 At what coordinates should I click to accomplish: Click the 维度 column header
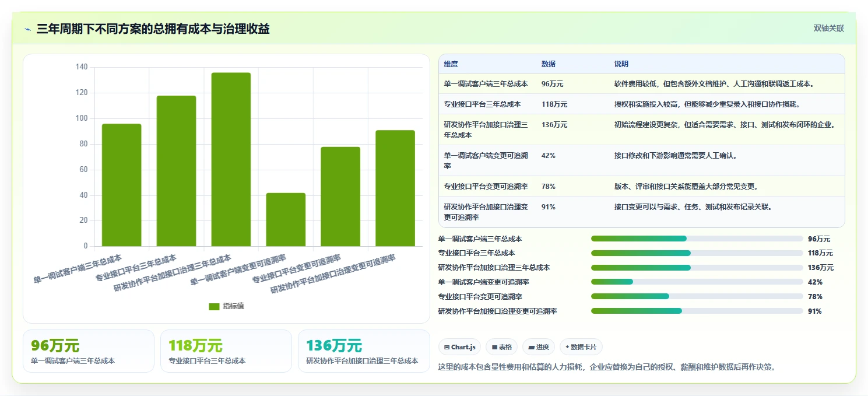tap(451, 64)
